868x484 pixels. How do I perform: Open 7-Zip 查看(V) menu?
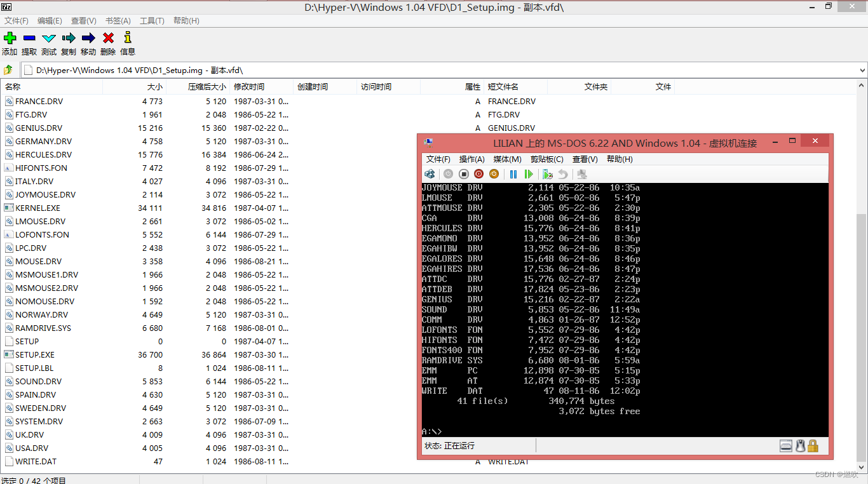84,21
